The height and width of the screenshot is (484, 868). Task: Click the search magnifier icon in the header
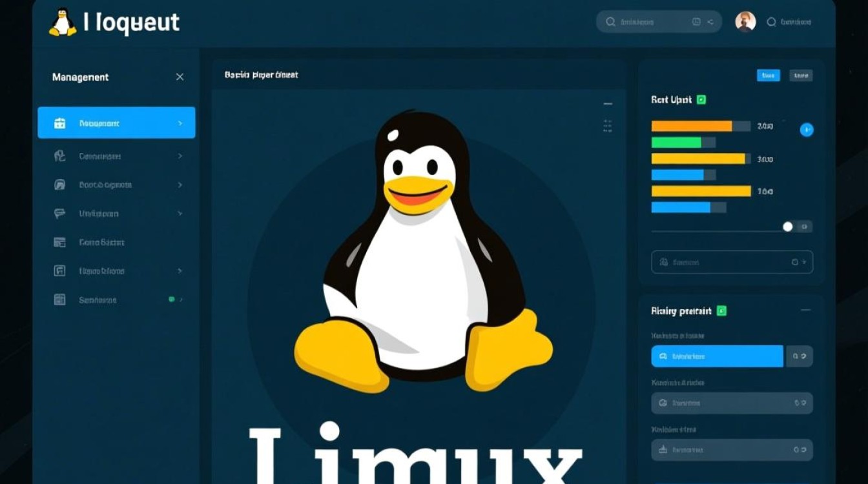click(610, 21)
